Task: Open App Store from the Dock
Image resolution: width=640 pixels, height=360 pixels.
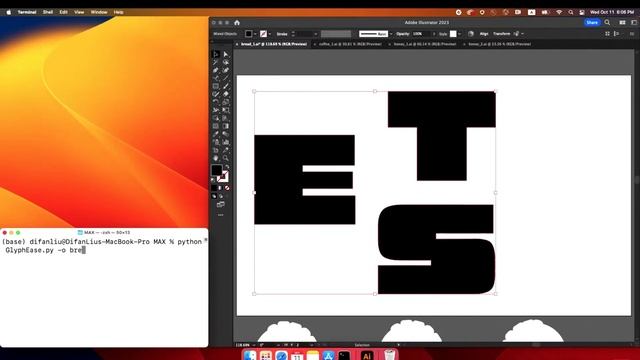Action: pyautogui.click(x=329, y=356)
